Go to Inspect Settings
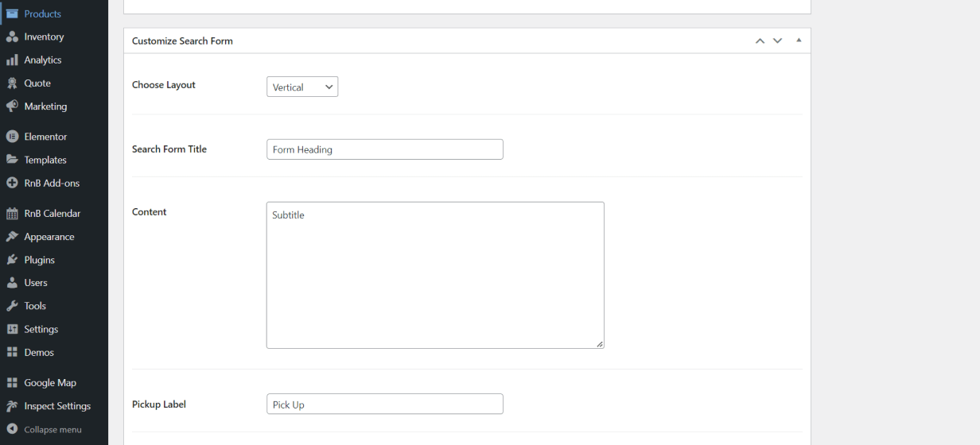 [56, 406]
